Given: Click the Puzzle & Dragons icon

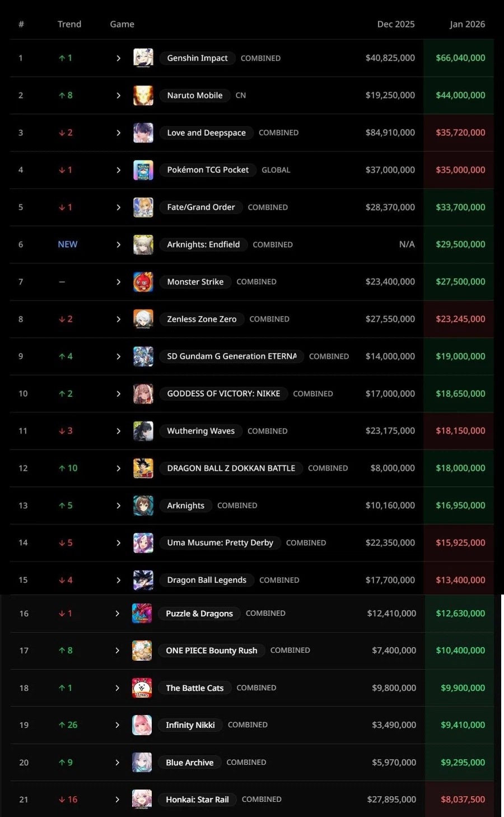Looking at the screenshot, I should click(142, 614).
